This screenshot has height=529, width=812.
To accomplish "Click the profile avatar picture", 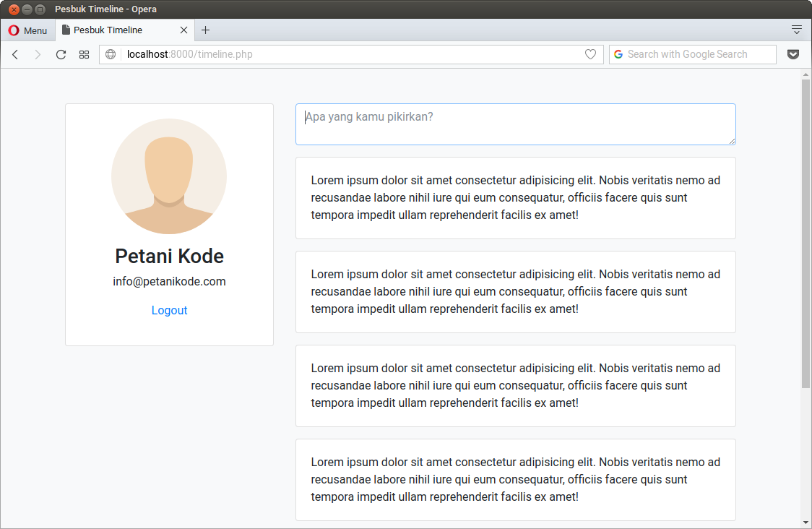I will (169, 176).
